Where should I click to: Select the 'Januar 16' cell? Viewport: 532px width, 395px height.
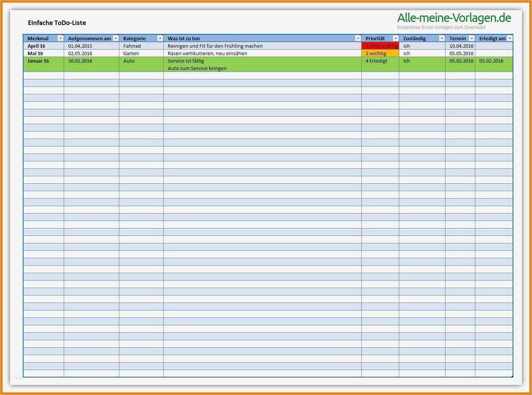click(x=44, y=64)
